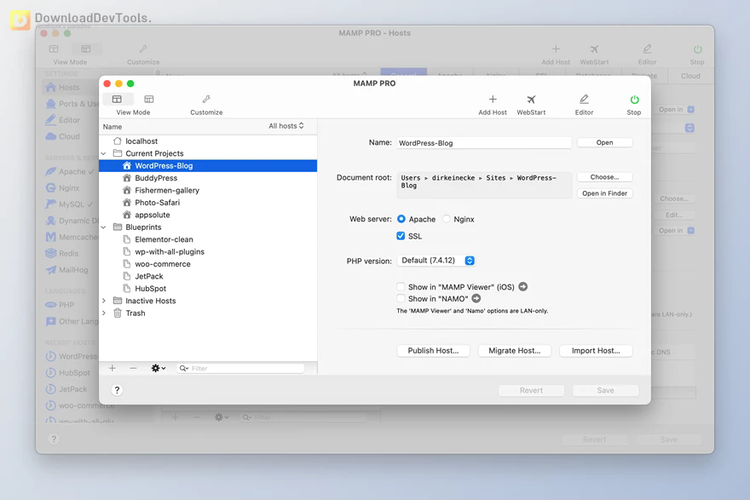750x500 pixels.
Task: Open the PHP version Default (7.4.12) dropdown
Action: [436, 260]
